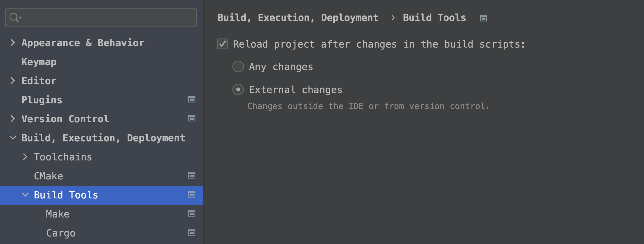The image size is (644, 244).
Task: Open the Make settings page
Action: [58, 214]
